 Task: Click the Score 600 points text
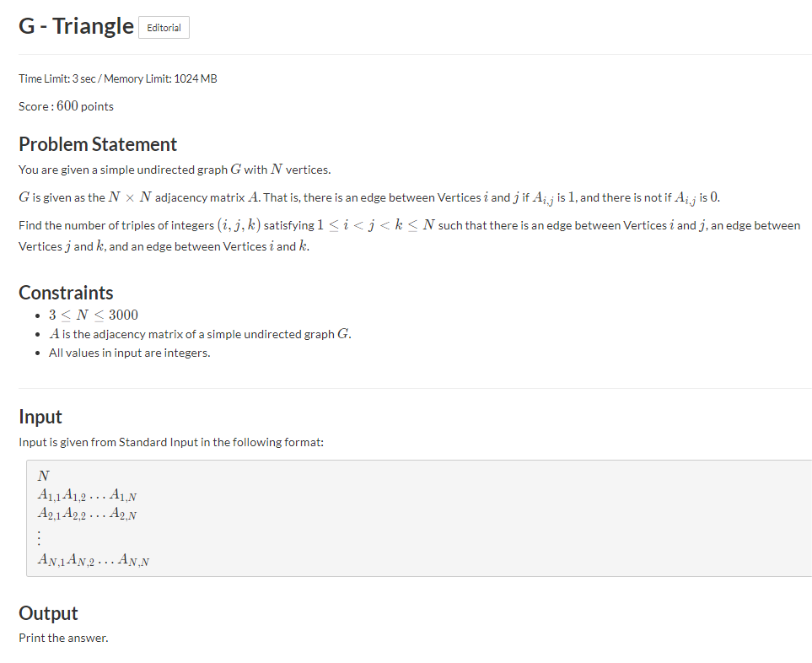click(x=67, y=106)
